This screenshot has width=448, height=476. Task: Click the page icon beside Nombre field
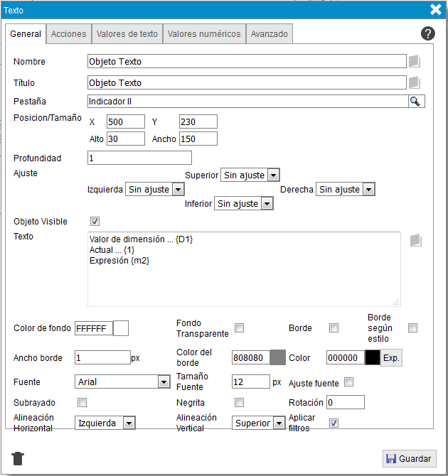[415, 61]
